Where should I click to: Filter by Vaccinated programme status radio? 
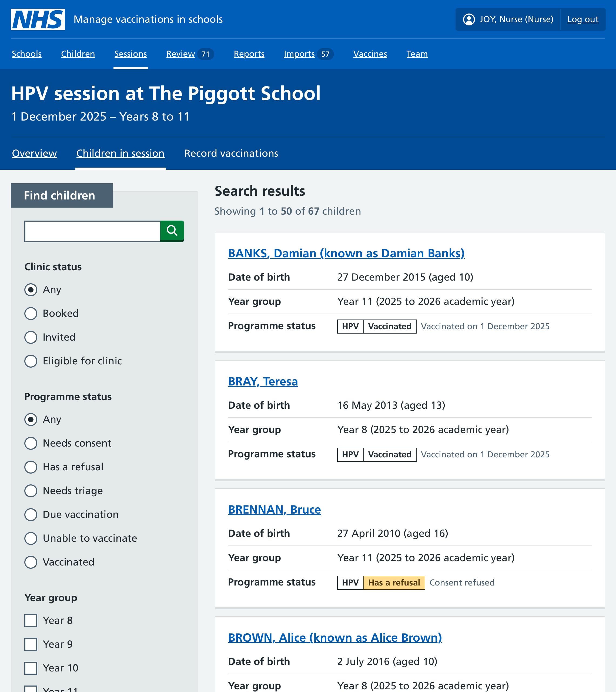click(x=31, y=562)
